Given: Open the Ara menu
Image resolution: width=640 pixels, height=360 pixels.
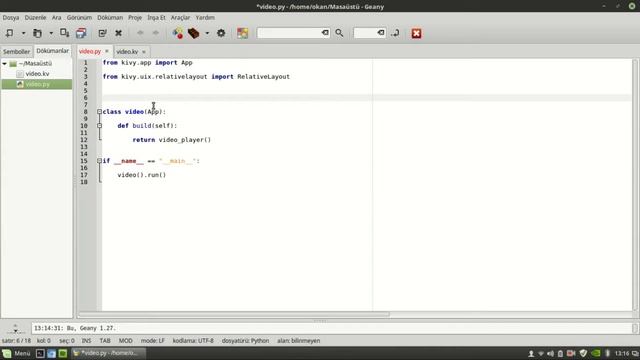Looking at the screenshot, I should pos(56,18).
